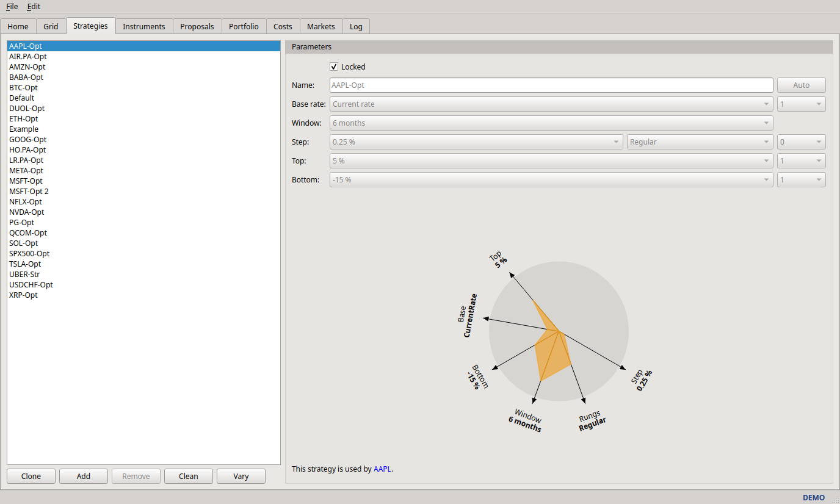Open the Edit menu
The height and width of the screenshot is (504, 840).
(34, 6)
